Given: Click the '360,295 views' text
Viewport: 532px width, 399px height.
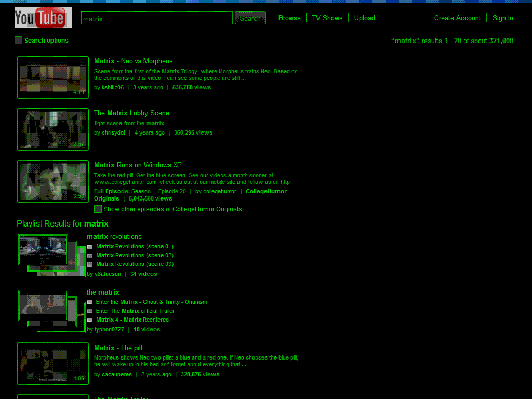Looking at the screenshot, I should [x=193, y=132].
